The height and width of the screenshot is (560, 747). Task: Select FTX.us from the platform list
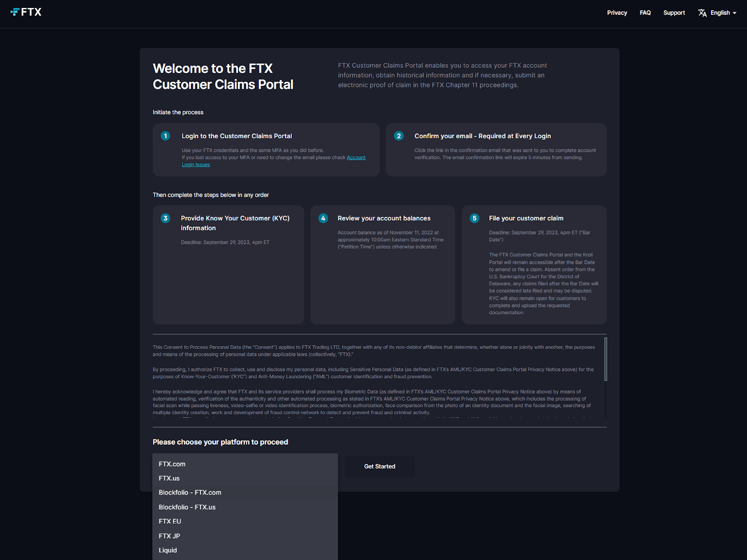245,478
